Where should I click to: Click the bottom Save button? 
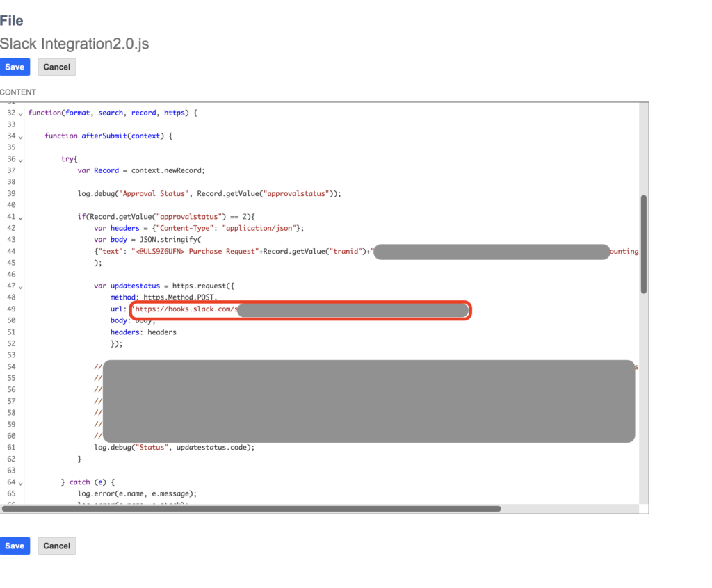pyautogui.click(x=15, y=546)
